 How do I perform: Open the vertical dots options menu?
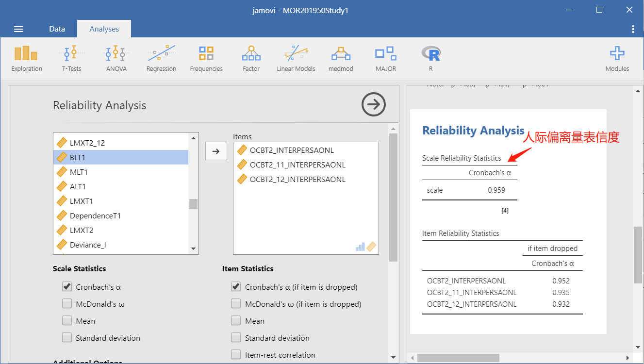633,29
